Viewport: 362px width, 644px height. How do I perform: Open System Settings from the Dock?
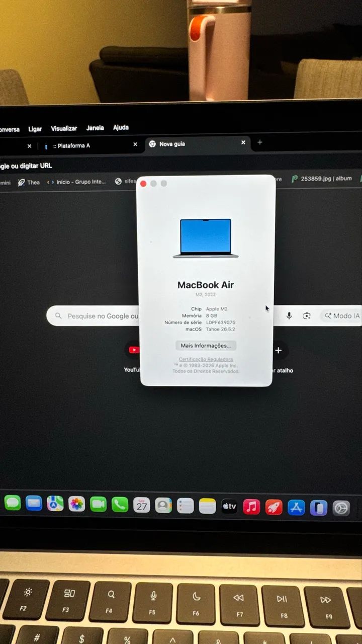coord(341,508)
